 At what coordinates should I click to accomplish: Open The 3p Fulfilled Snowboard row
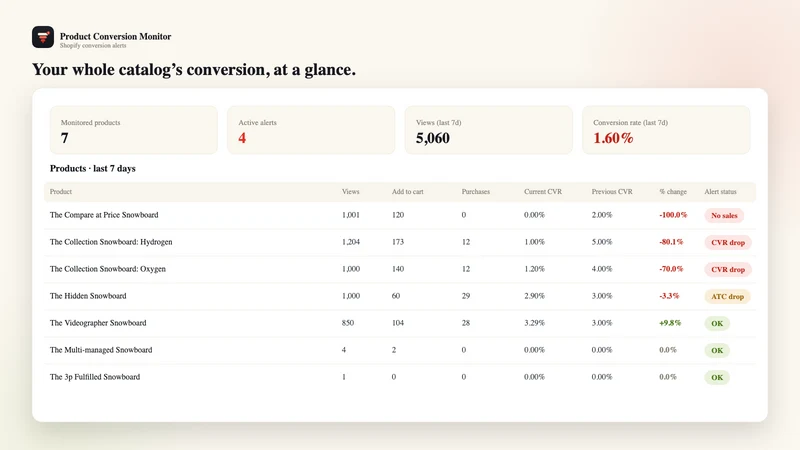[x=400, y=378]
